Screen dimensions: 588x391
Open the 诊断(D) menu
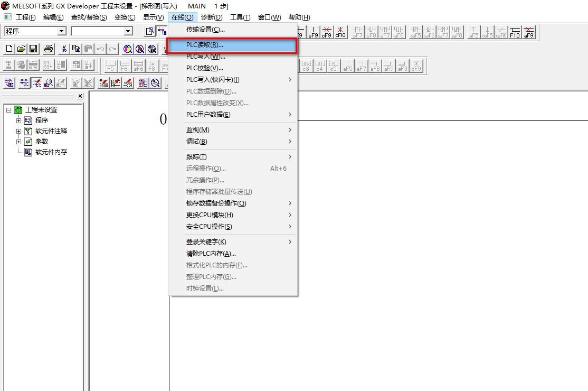[212, 17]
